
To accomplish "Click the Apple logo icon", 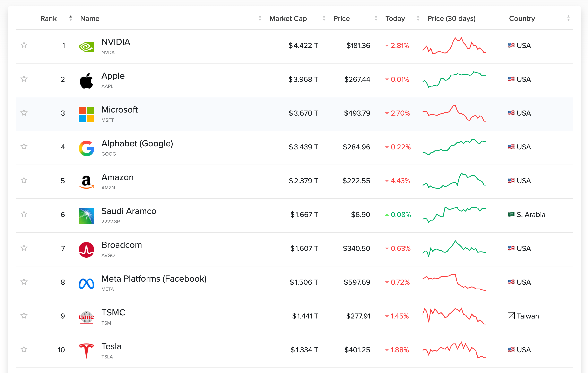I will [86, 80].
